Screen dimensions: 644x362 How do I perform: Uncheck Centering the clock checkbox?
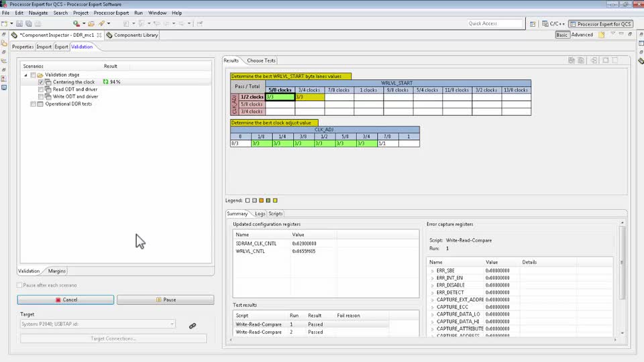pos(41,82)
